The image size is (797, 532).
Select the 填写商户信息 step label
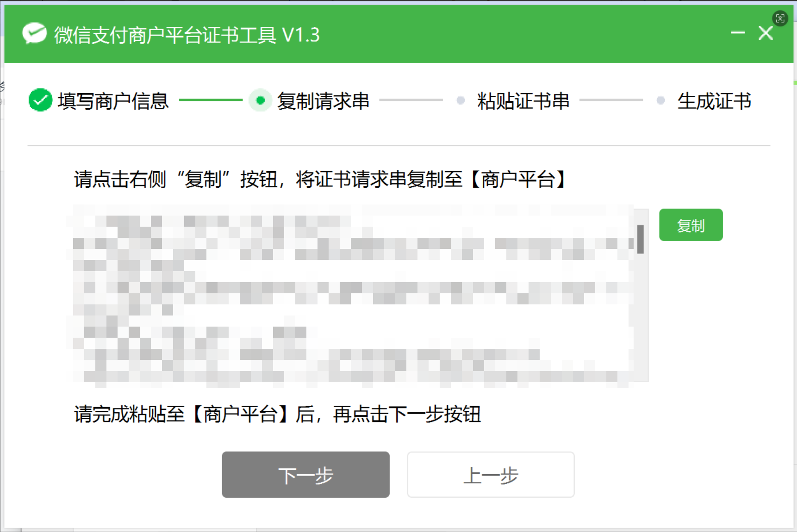click(113, 101)
